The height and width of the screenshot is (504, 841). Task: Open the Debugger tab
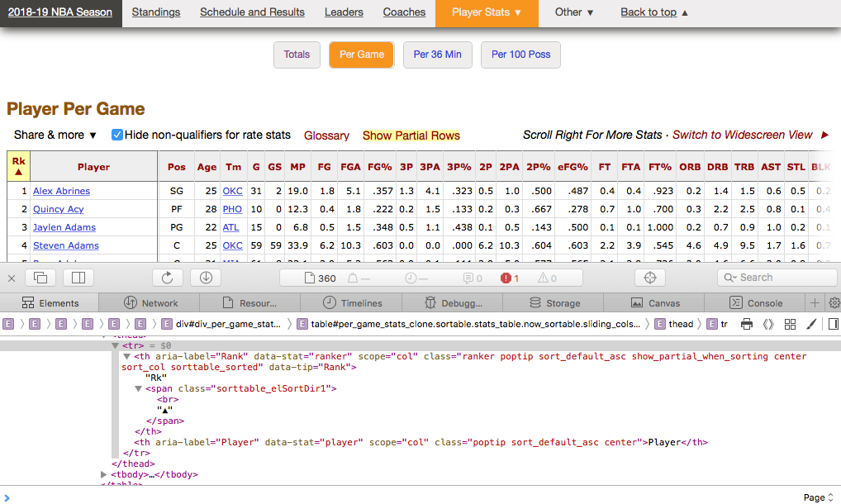click(x=454, y=303)
